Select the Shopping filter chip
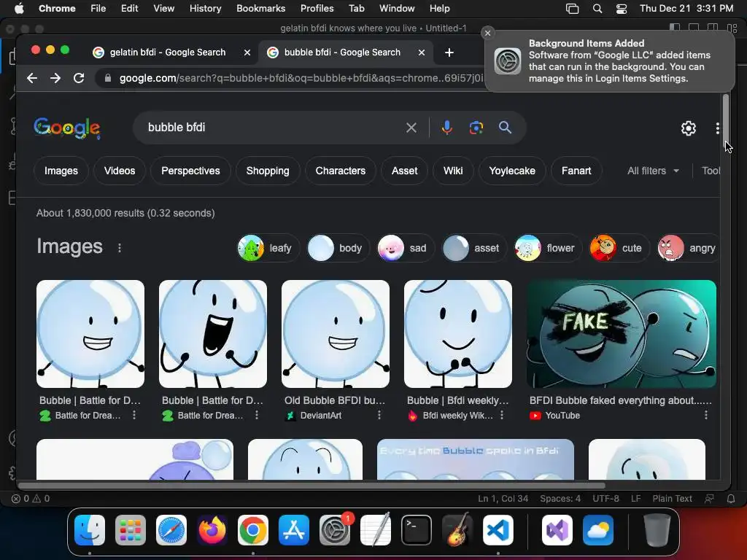This screenshot has width=747, height=560. point(268,171)
